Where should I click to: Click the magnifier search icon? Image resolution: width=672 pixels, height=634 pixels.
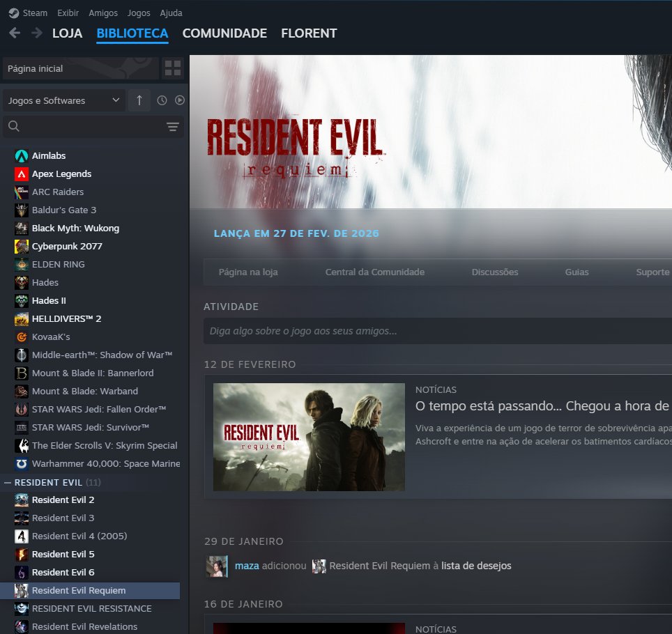pyautogui.click(x=14, y=126)
